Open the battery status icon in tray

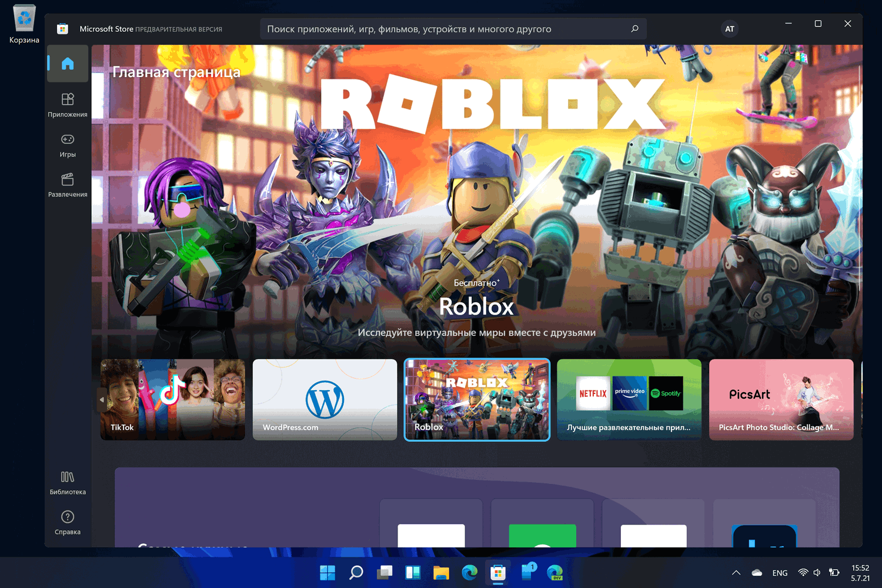click(834, 573)
